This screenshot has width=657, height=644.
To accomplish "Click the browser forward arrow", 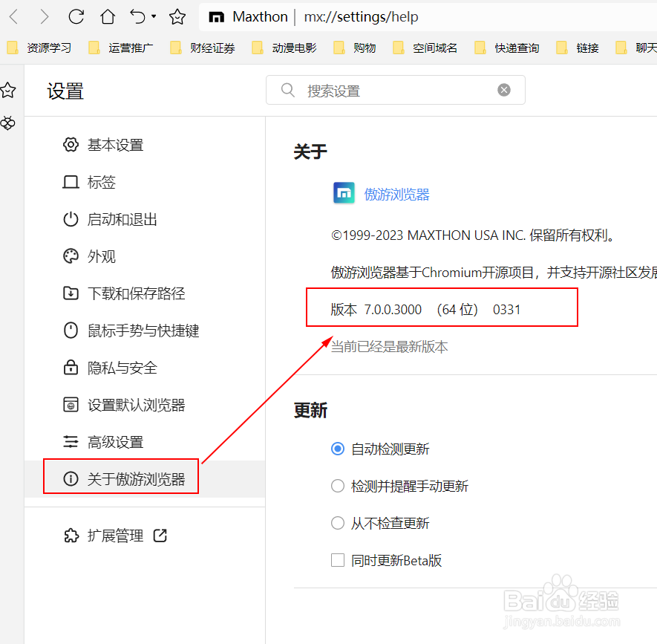I will pos(45,17).
